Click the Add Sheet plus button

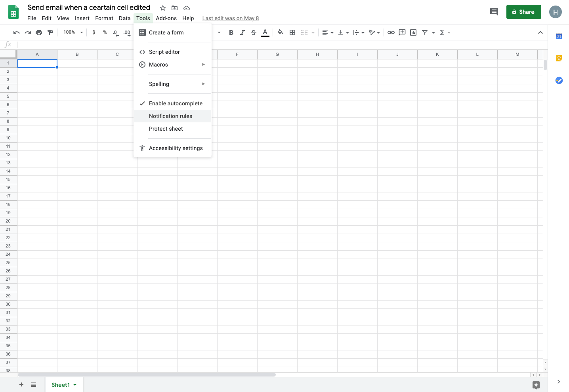point(21,384)
